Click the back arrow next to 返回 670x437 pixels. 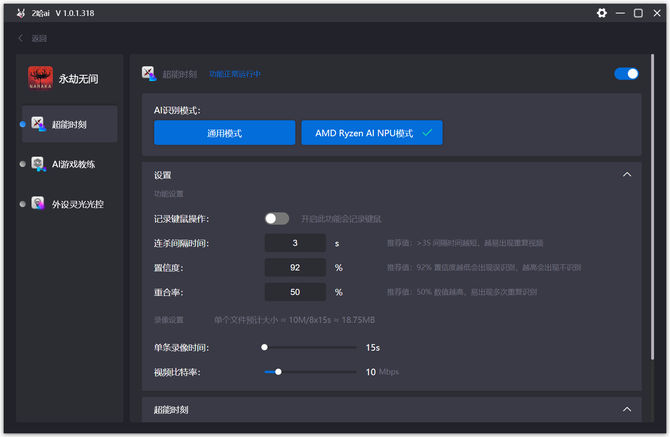(20, 38)
